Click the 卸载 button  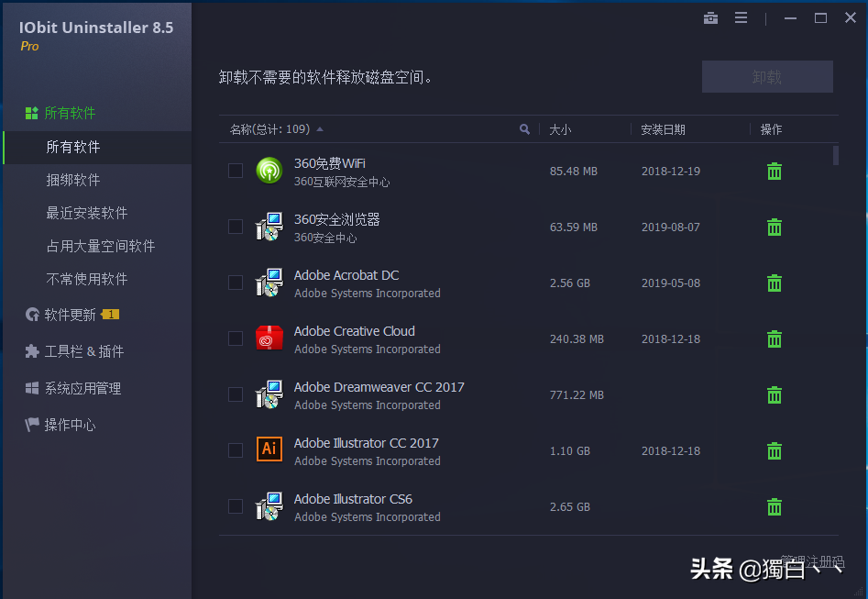point(766,76)
